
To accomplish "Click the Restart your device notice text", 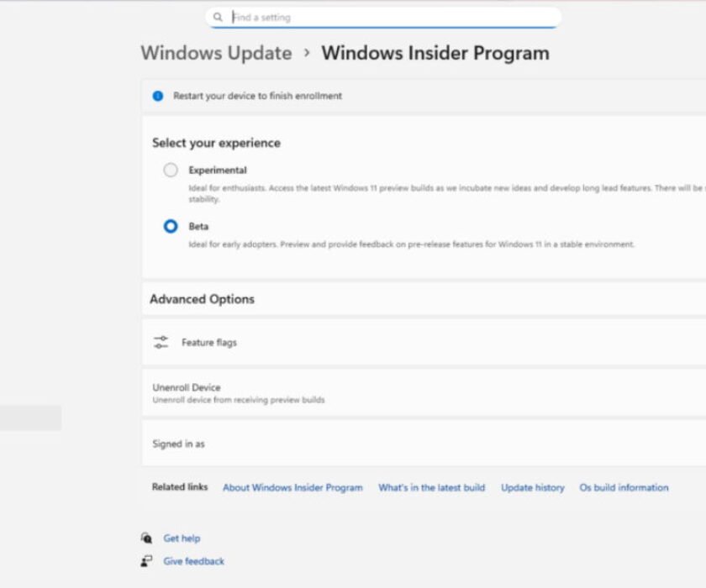I will point(257,96).
